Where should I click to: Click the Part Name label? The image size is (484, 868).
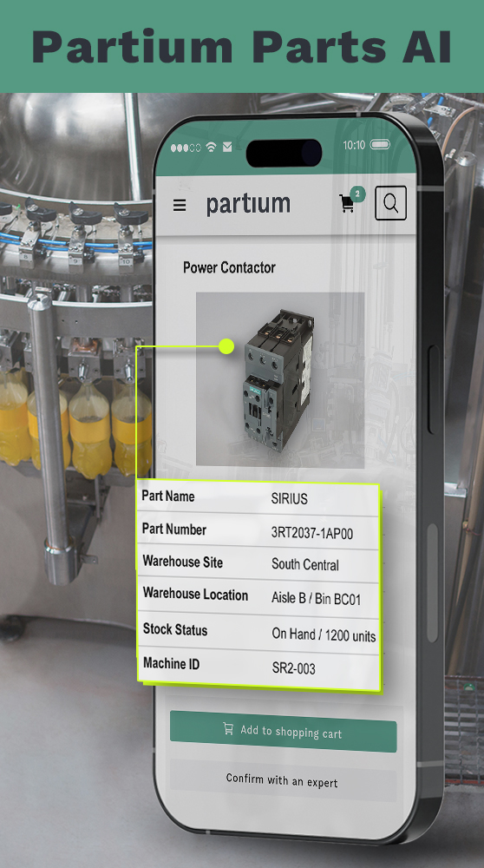tap(168, 496)
